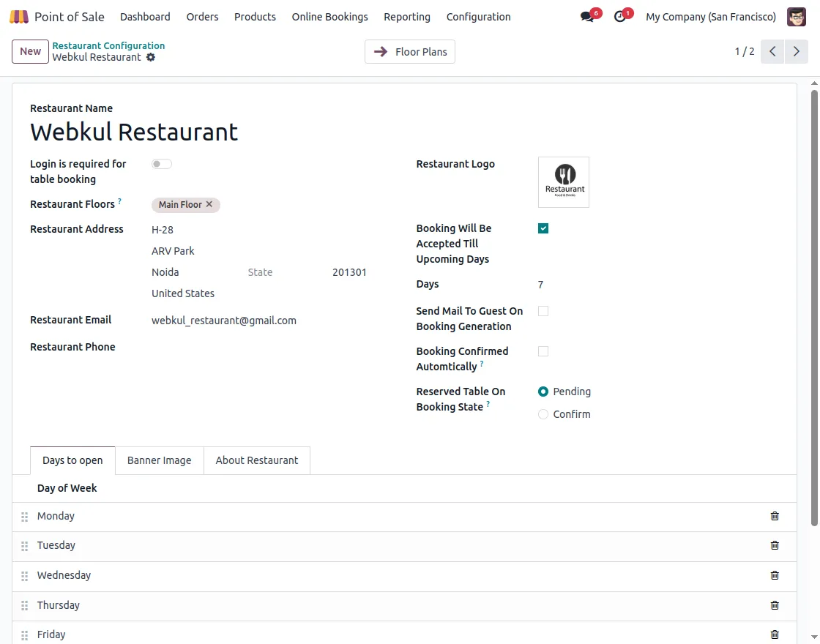The width and height of the screenshot is (820, 644).
Task: Click the Restaurant Phone input field
Action: pyautogui.click(x=260, y=347)
